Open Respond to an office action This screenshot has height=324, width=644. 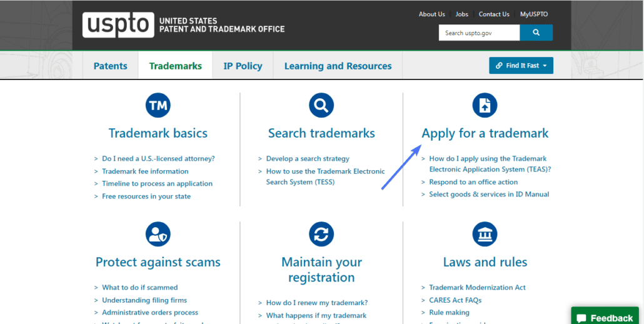tap(473, 182)
